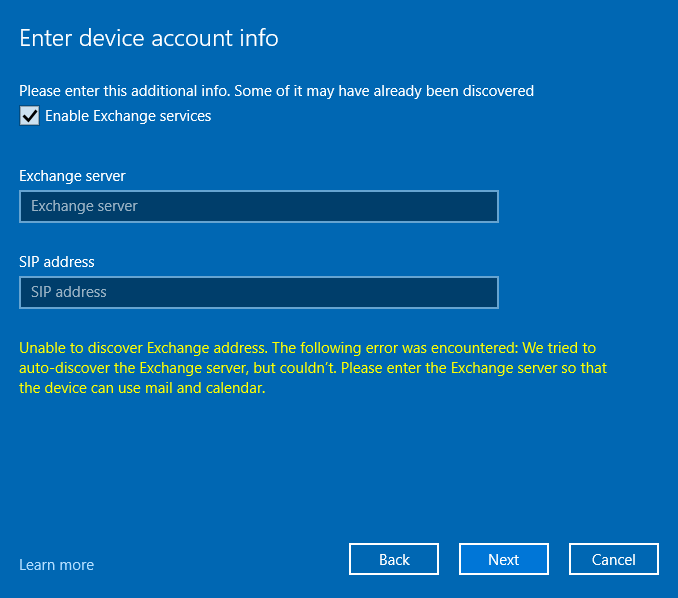Viewport: 678px width, 598px height.
Task: Click the 'SIP address' label above the field
Action: tap(57, 262)
